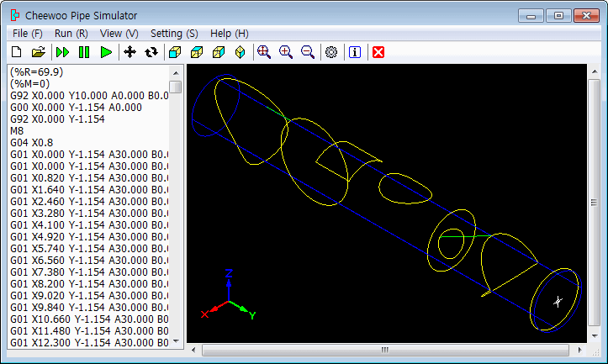608x364 pixels.
Task: Open the Help (H) menu
Action: 230,34
